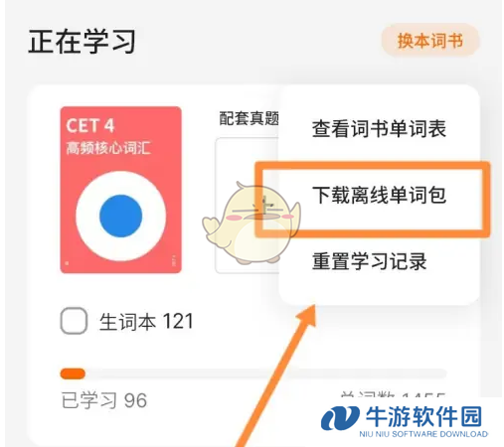Click the 配套真题 label

[249, 118]
